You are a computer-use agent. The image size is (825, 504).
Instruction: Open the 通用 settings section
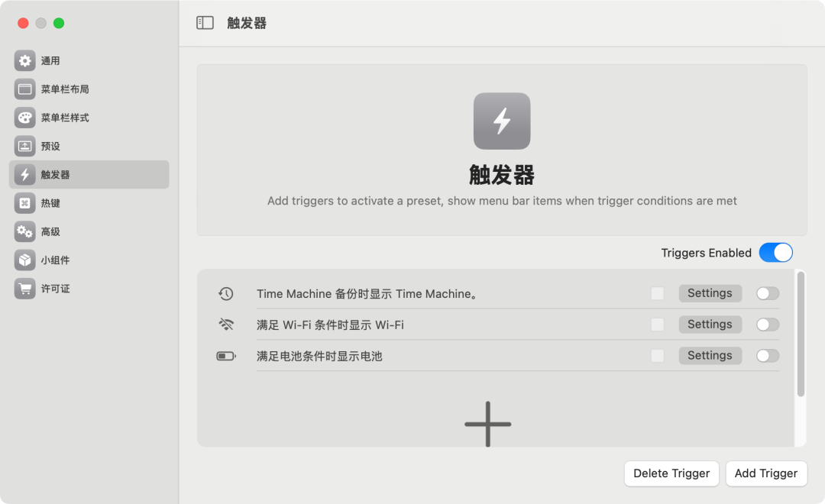[89, 60]
